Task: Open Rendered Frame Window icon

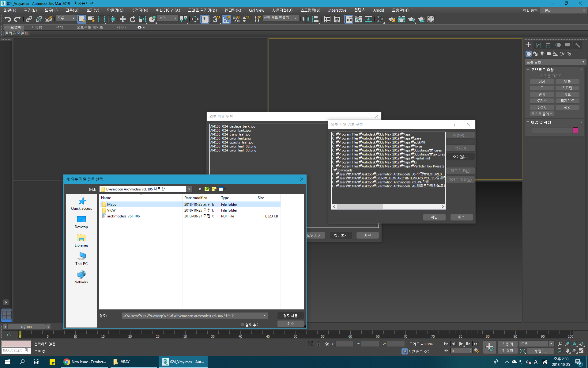Action: coord(401,19)
